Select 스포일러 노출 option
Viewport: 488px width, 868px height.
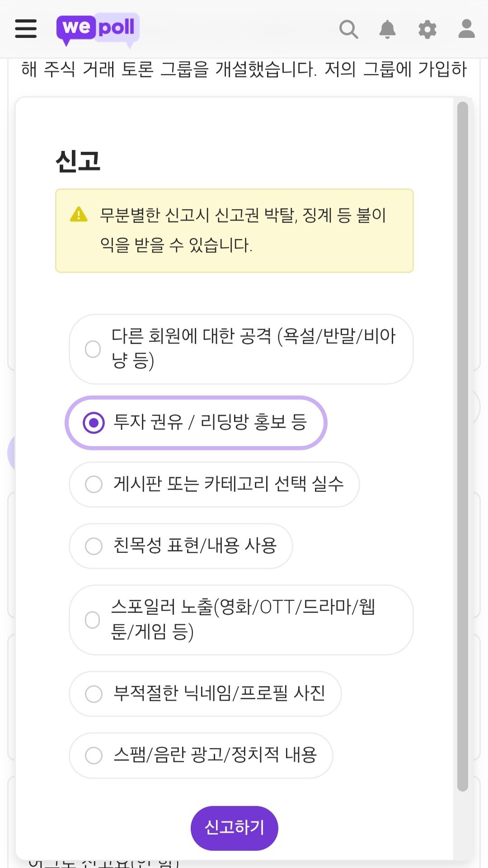point(241,620)
